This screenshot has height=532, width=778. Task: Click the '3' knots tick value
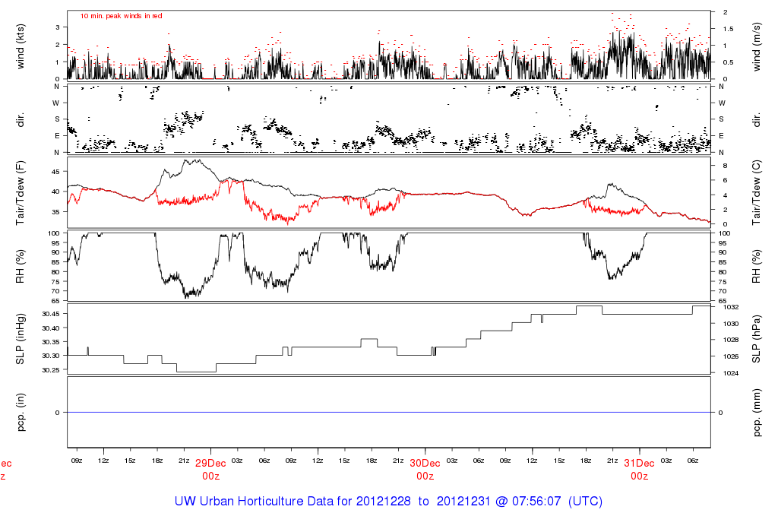[58, 27]
